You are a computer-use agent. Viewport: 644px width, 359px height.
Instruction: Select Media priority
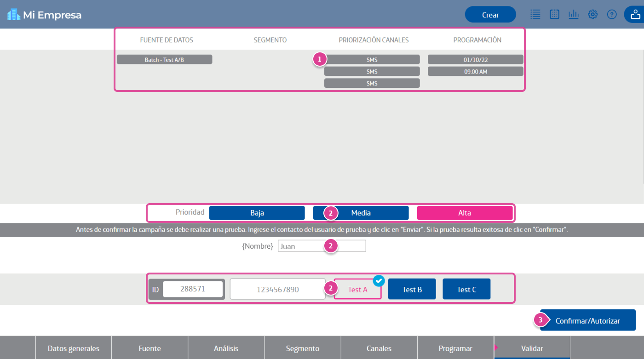(x=361, y=213)
